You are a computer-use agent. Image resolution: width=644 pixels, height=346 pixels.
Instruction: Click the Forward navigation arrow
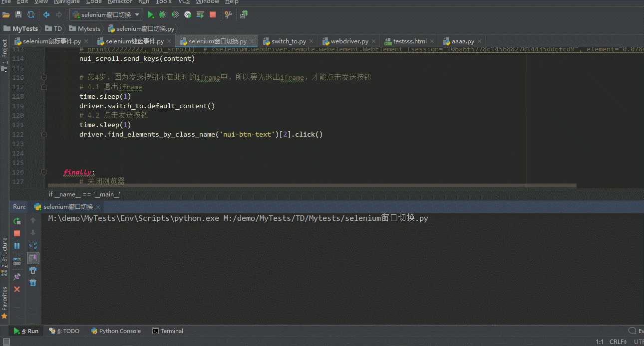(59, 15)
